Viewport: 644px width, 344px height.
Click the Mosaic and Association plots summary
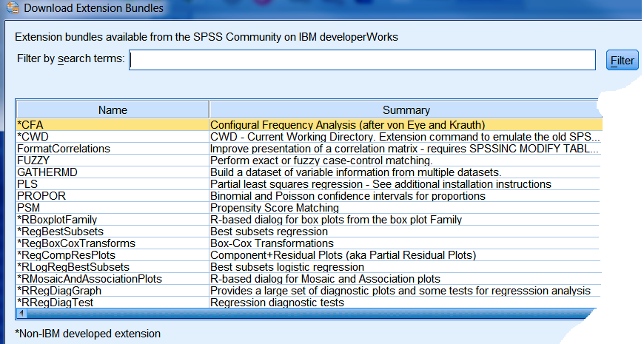point(325,280)
